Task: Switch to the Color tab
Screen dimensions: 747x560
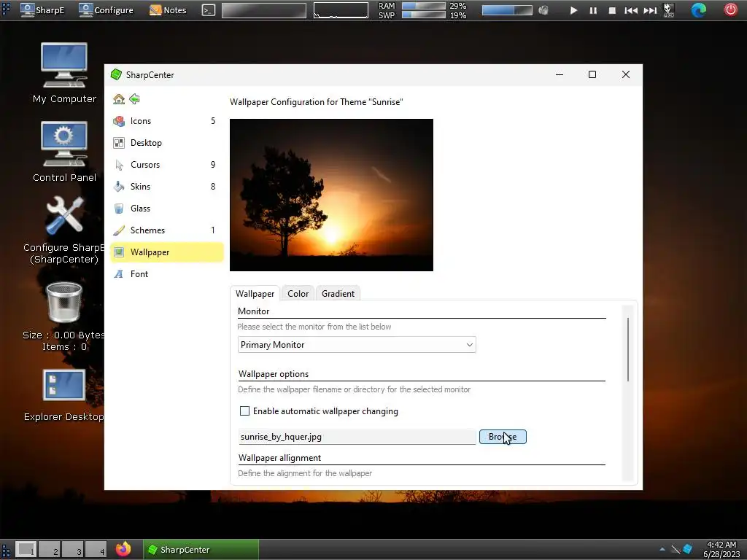Action: [298, 294]
